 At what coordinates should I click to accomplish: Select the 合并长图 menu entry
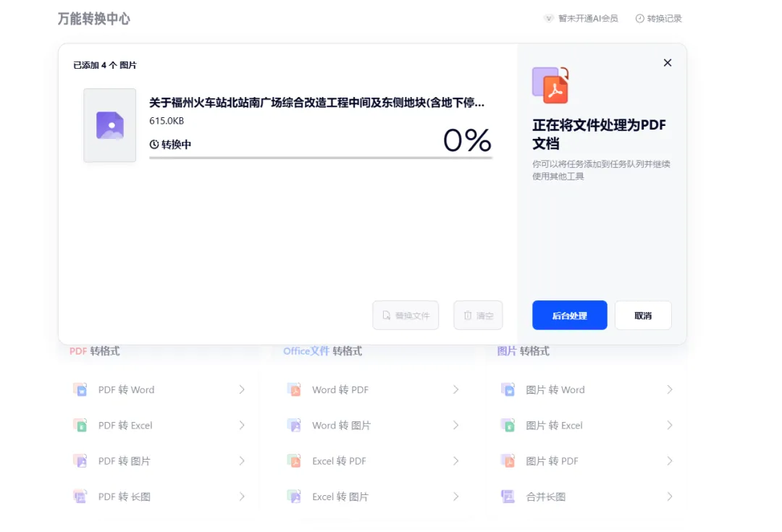pyautogui.click(x=587, y=497)
